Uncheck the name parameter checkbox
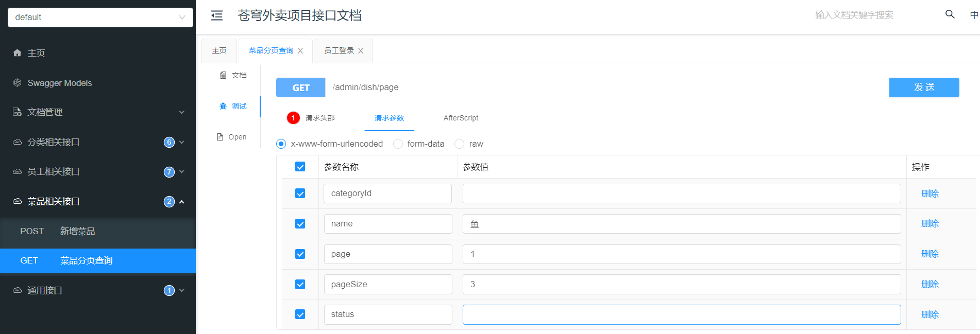Image resolution: width=980 pixels, height=334 pixels. [x=300, y=224]
